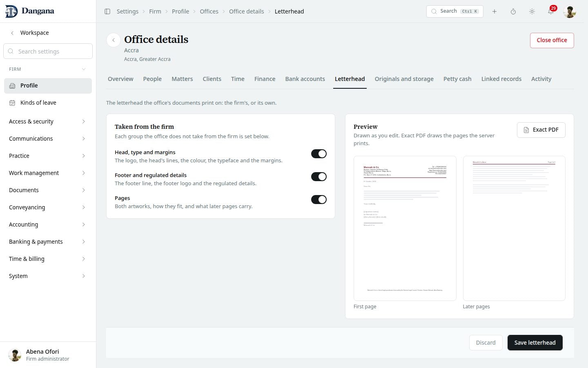This screenshot has height=368, width=588.
Task: Expand the System section
Action: click(x=48, y=276)
